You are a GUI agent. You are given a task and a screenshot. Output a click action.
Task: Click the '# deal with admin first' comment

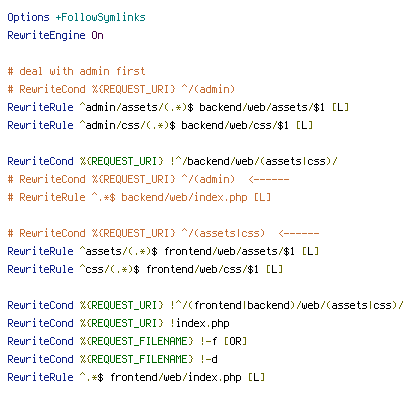click(76, 71)
